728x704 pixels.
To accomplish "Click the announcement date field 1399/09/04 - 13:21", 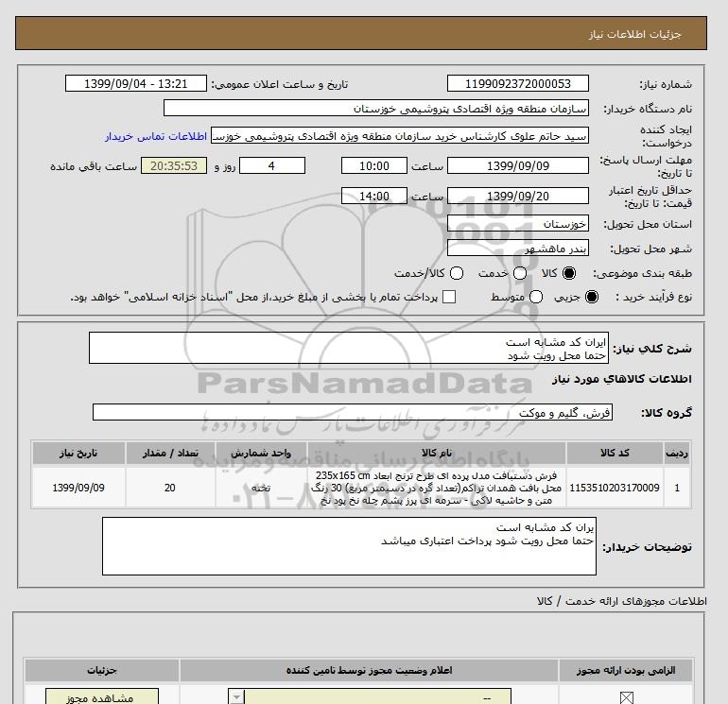I will click(135, 83).
